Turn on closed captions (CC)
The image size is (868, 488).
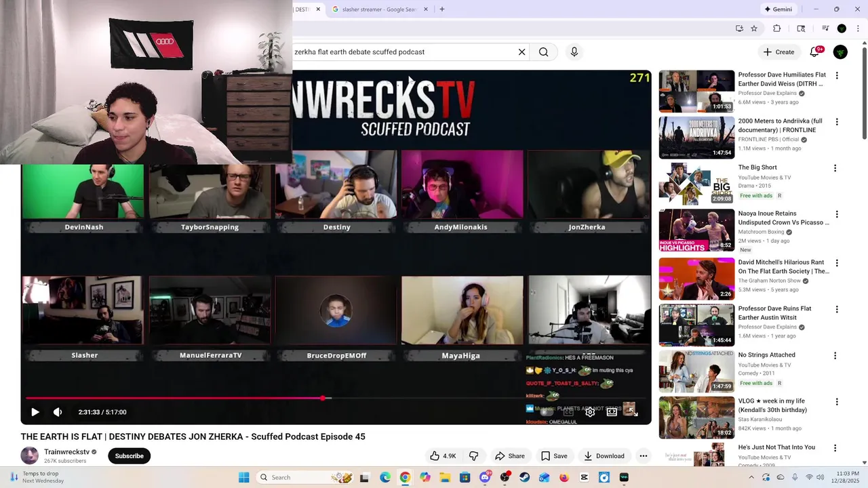[x=568, y=412]
